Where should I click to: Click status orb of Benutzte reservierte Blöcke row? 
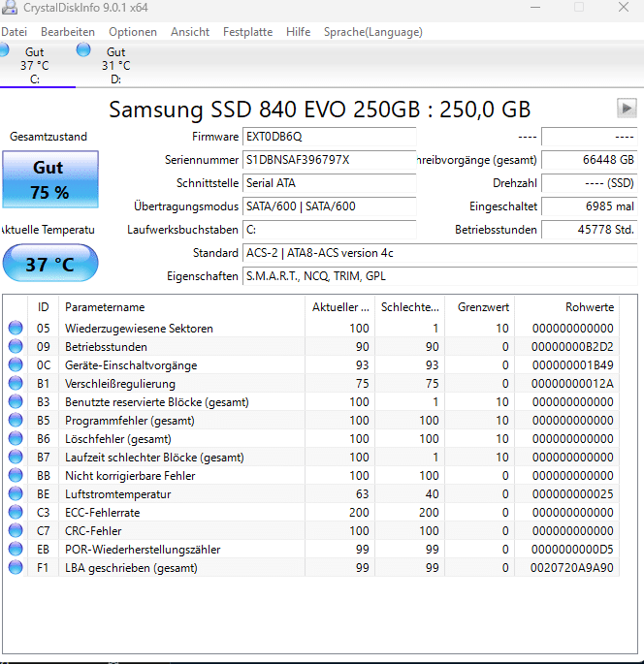16,402
